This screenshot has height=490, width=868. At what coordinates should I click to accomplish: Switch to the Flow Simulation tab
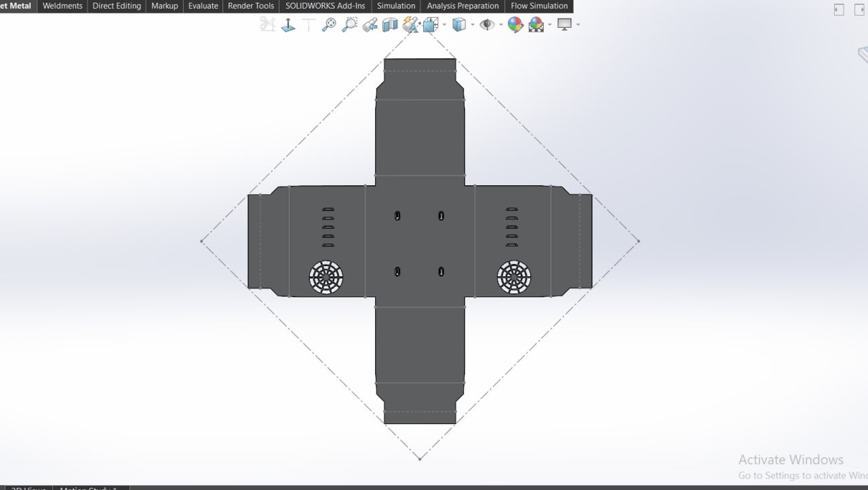(539, 6)
